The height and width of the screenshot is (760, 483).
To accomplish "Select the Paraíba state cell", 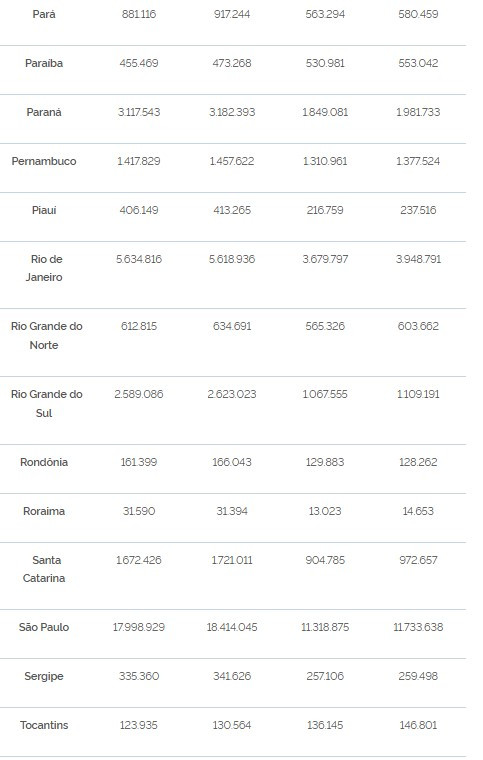I will tap(44, 63).
